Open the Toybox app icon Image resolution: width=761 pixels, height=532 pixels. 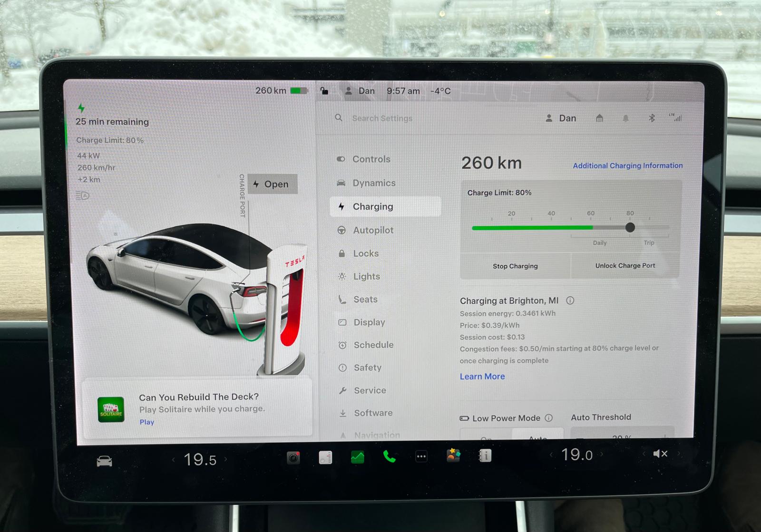click(453, 455)
